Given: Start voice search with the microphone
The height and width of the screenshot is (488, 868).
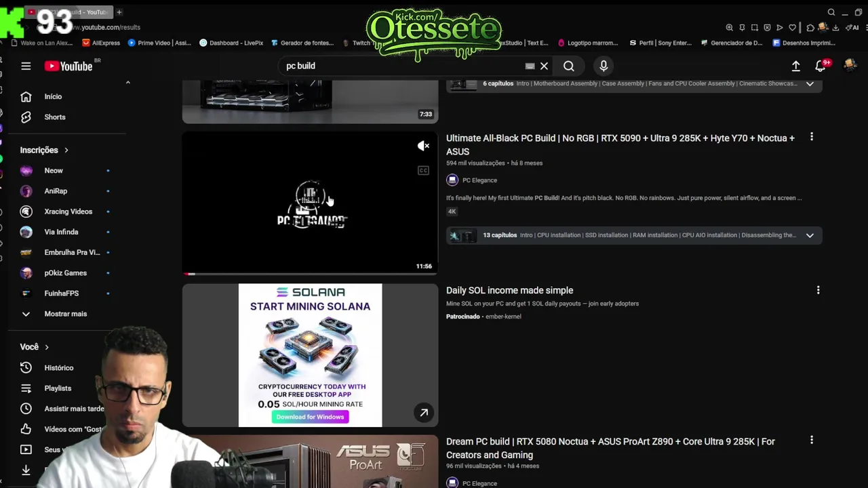Looking at the screenshot, I should point(604,66).
